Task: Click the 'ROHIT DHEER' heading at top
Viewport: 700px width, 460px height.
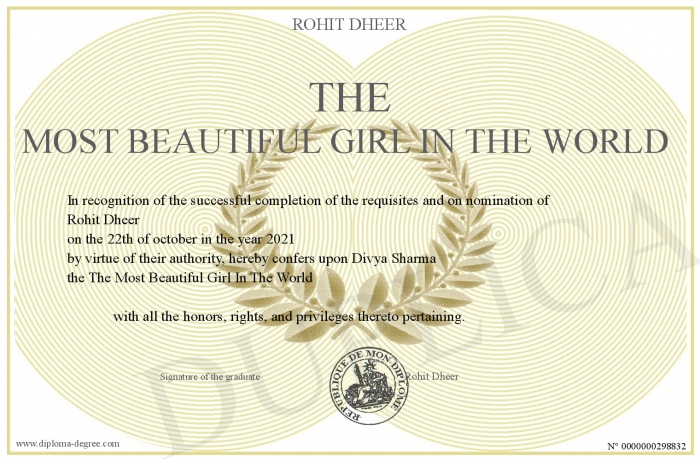Action: [349, 24]
